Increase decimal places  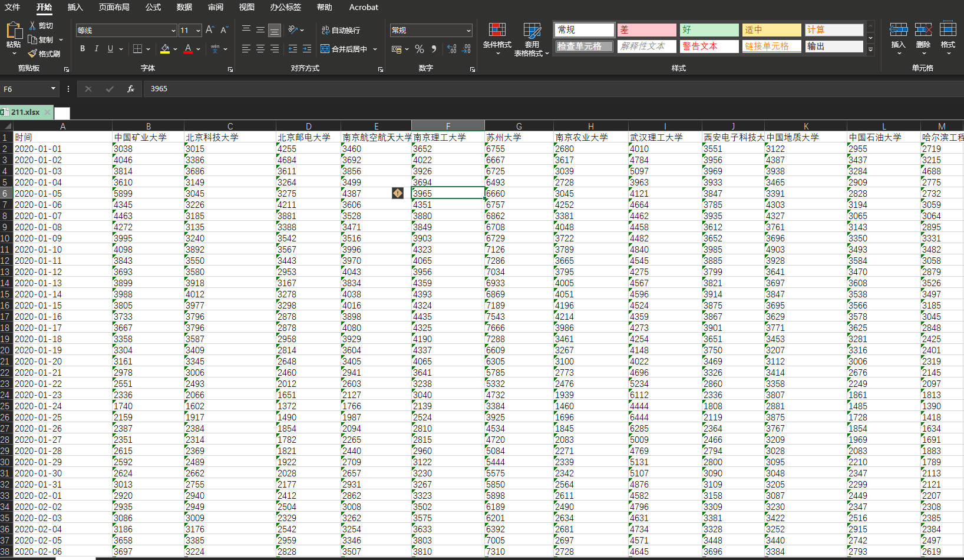point(452,49)
